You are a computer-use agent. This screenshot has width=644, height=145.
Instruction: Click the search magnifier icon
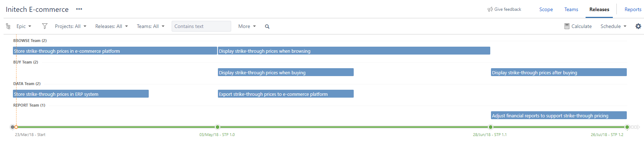267,27
